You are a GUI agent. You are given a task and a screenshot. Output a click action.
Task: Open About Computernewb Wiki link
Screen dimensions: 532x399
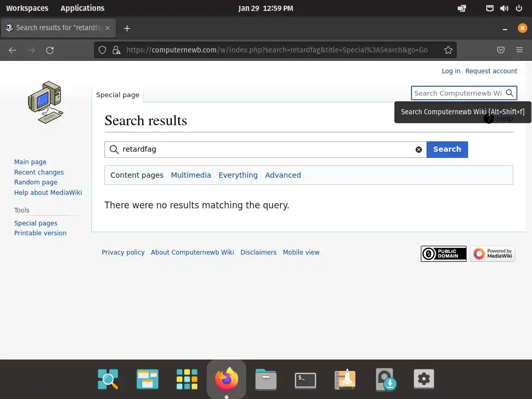pyautogui.click(x=192, y=252)
